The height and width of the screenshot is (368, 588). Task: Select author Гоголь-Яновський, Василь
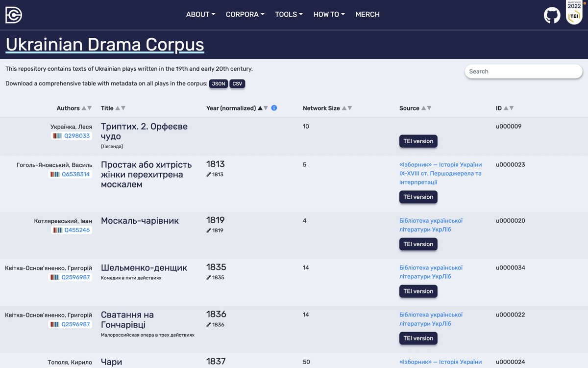pos(54,165)
